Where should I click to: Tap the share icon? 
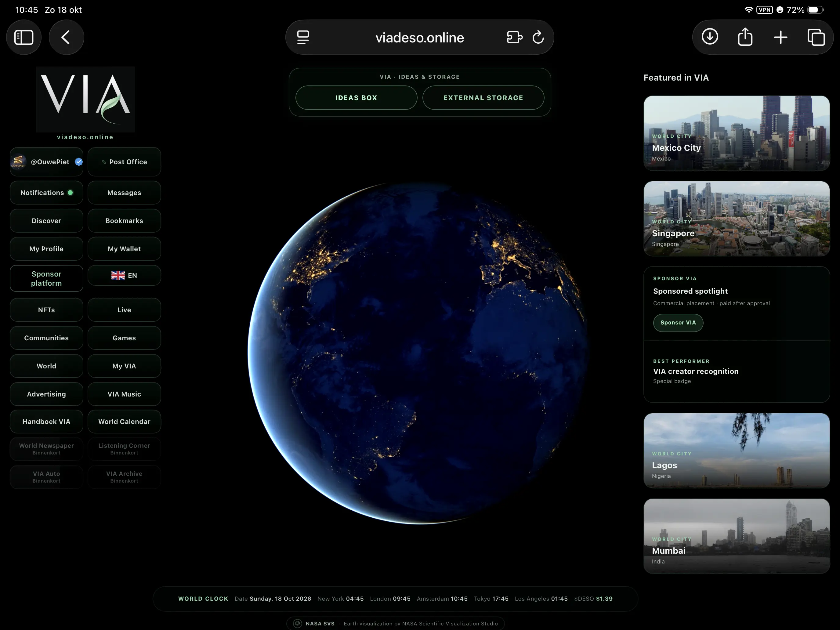745,37
